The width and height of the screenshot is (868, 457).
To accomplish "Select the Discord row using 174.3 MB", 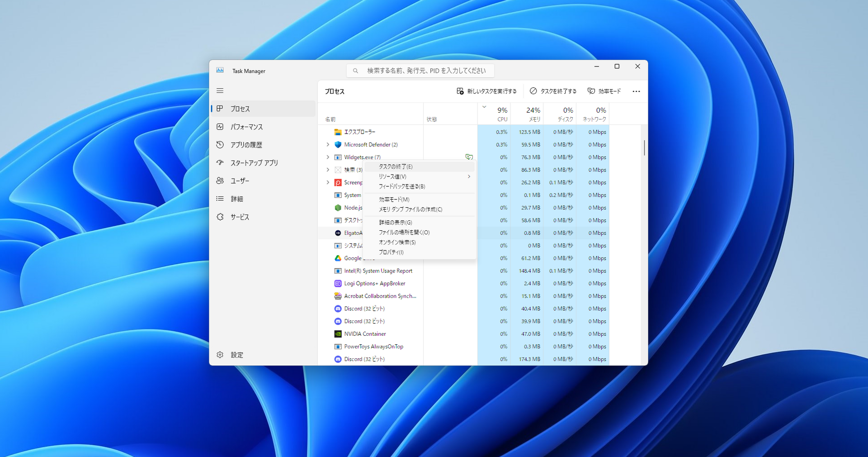I will tap(464, 359).
